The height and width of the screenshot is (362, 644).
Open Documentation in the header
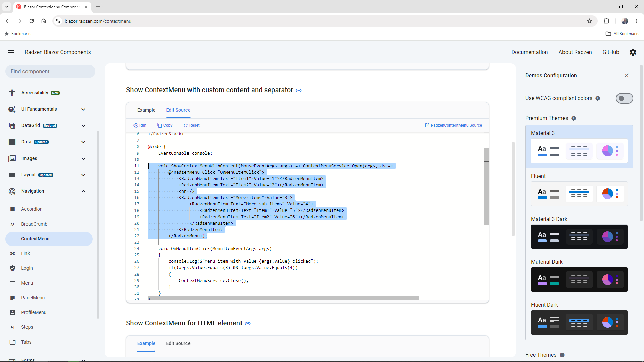point(529,52)
